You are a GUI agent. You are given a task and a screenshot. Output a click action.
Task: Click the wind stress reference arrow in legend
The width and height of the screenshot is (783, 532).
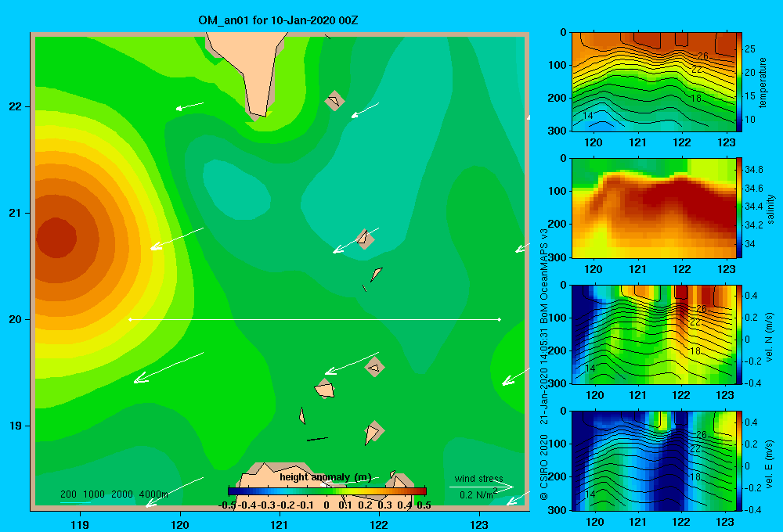click(x=482, y=487)
